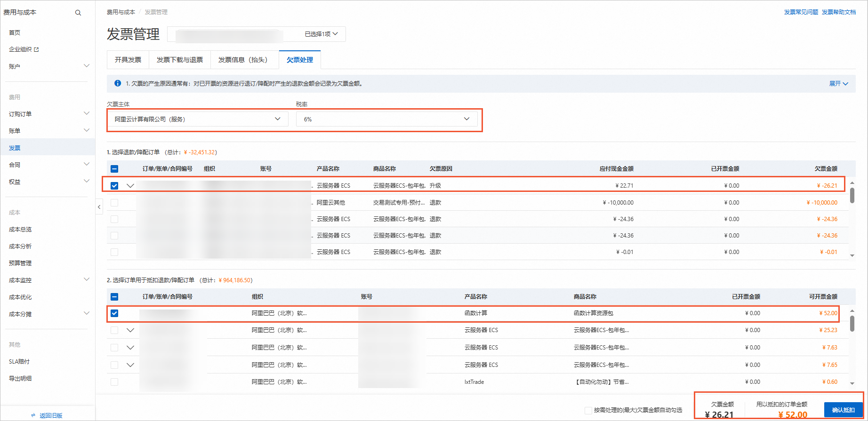
Task: Uncheck the 函数计算 ¥ 52.00 row
Action: tap(114, 313)
